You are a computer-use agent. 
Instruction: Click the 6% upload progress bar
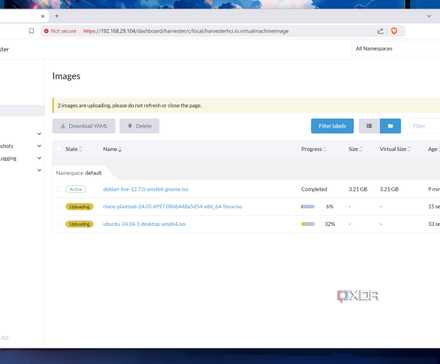point(308,207)
